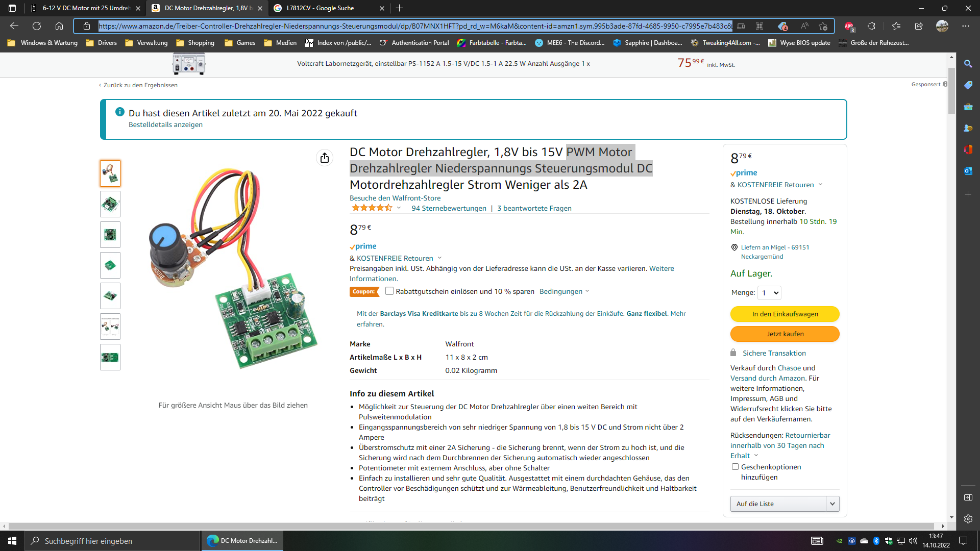Screen dimensions: 980x551
Task: Select the first product thumbnail
Action: coord(110,173)
